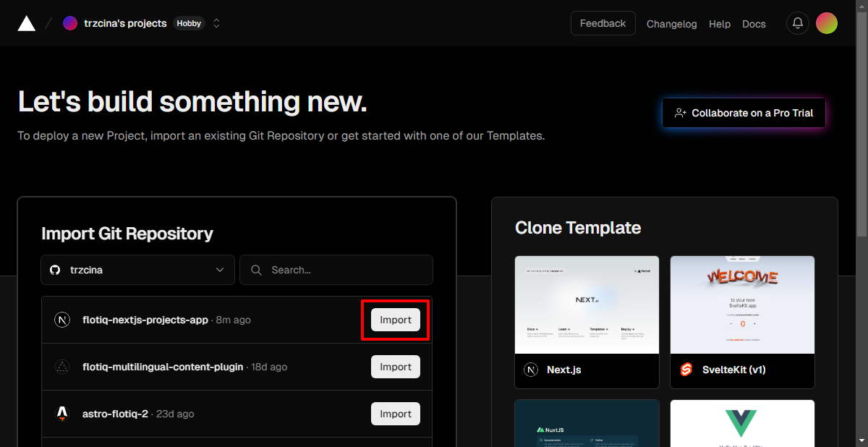Click the GitHub icon in the namespace selector
Screen dimensions: 868x447
tap(55, 270)
